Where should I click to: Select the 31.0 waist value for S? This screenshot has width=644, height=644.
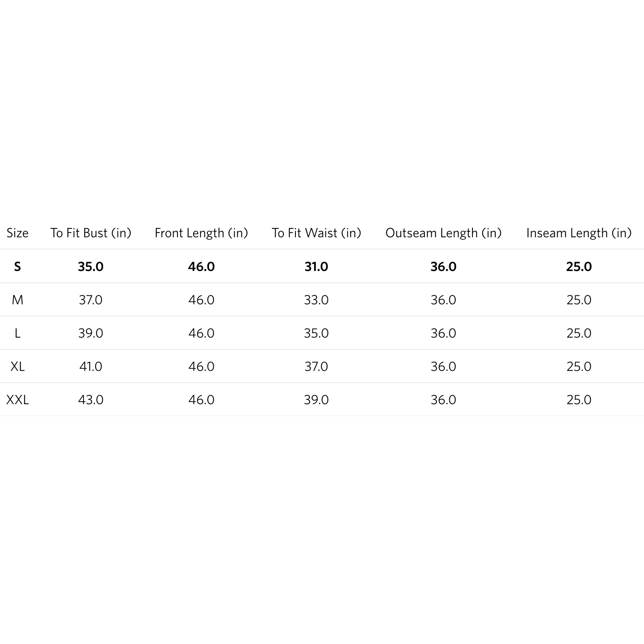point(316,266)
